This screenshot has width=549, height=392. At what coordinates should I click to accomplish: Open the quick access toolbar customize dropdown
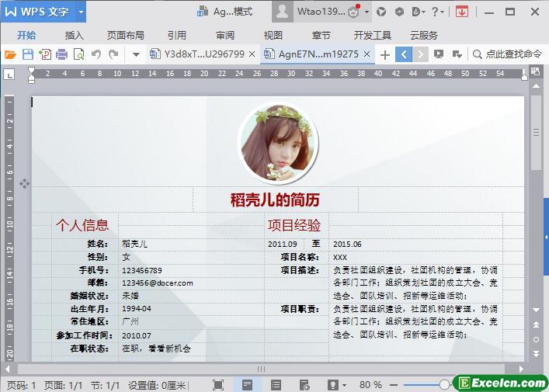(x=136, y=54)
